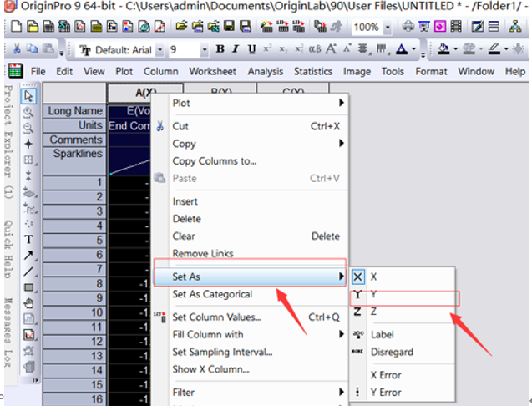Click the New Project icon
Viewport: 532px width, 406px height.
coord(17,26)
